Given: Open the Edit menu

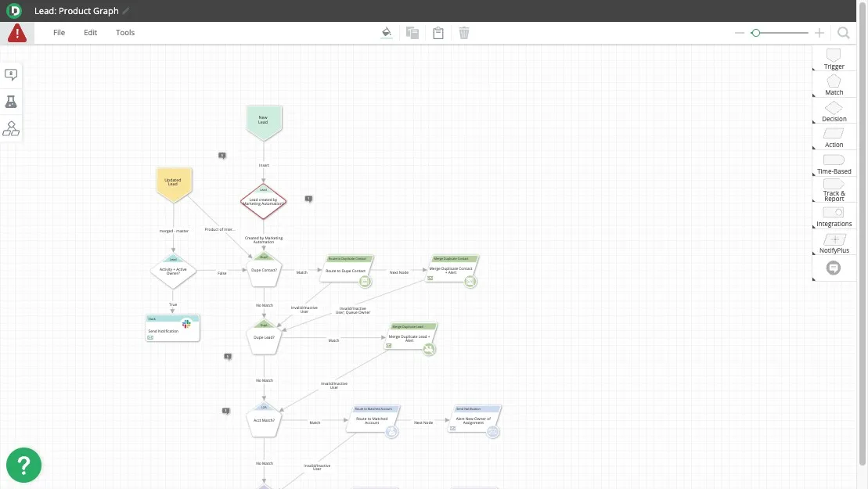Looking at the screenshot, I should click(x=90, y=33).
